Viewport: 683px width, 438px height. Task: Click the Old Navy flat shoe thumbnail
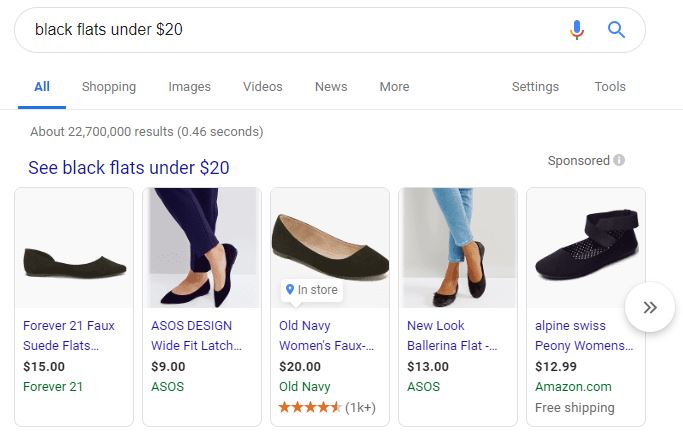330,248
